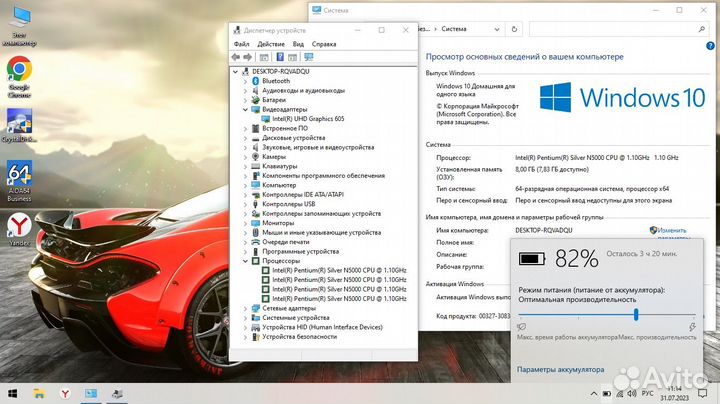The image size is (720, 404).
Task: Click the Help icon in Device Manager toolbar
Action: (x=280, y=57)
